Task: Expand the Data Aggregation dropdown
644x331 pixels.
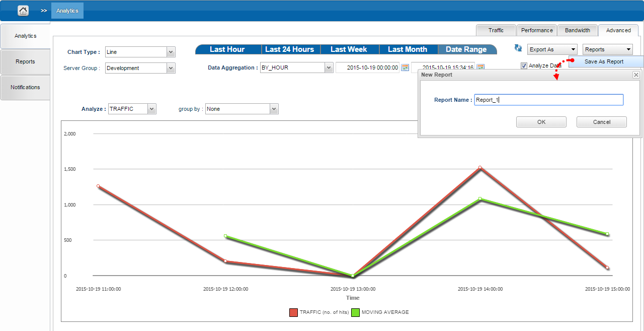Action: tap(329, 68)
